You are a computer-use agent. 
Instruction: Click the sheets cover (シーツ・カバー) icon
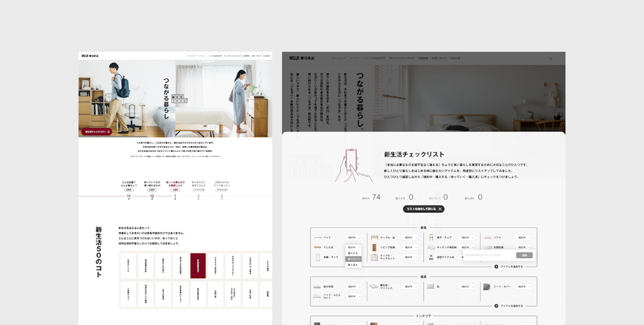[x=487, y=286]
